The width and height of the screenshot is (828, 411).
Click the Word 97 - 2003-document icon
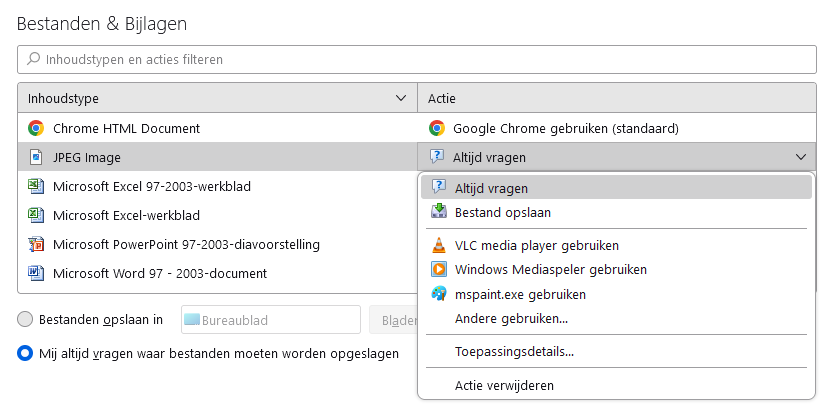coord(36,273)
